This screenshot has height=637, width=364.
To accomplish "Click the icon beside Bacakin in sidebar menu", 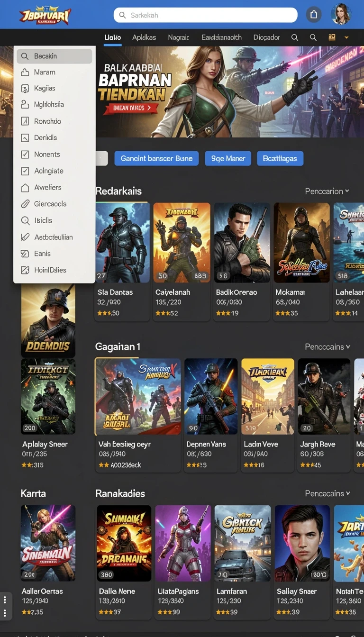I will click(25, 56).
